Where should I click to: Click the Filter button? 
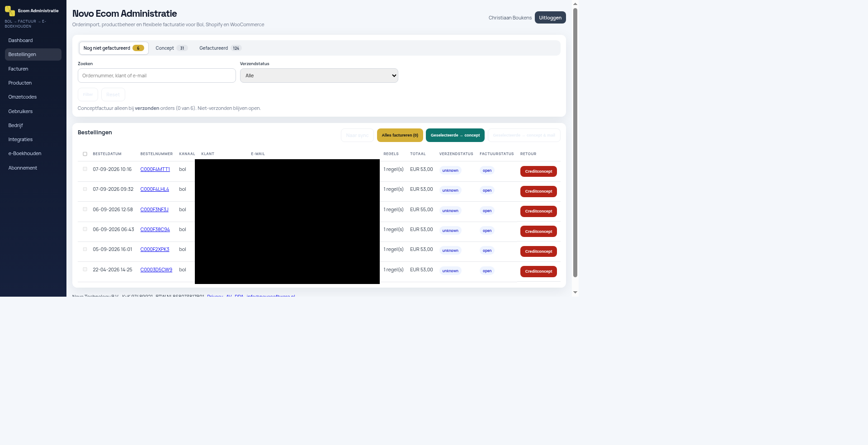pyautogui.click(x=88, y=95)
